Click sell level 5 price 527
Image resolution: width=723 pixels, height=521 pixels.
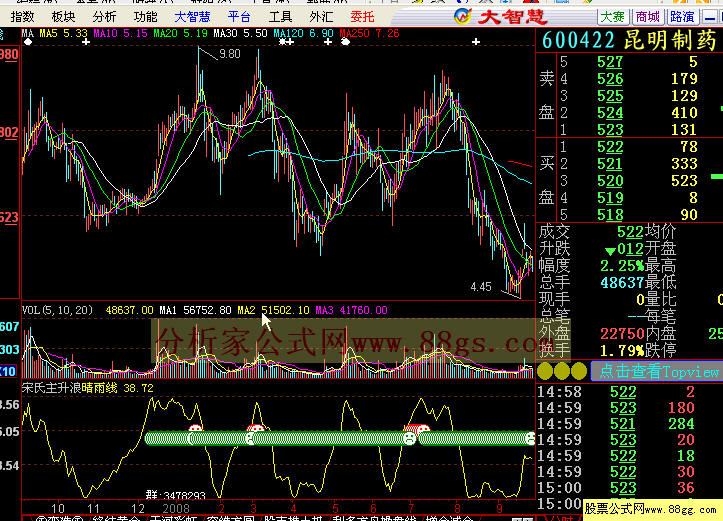610,62
